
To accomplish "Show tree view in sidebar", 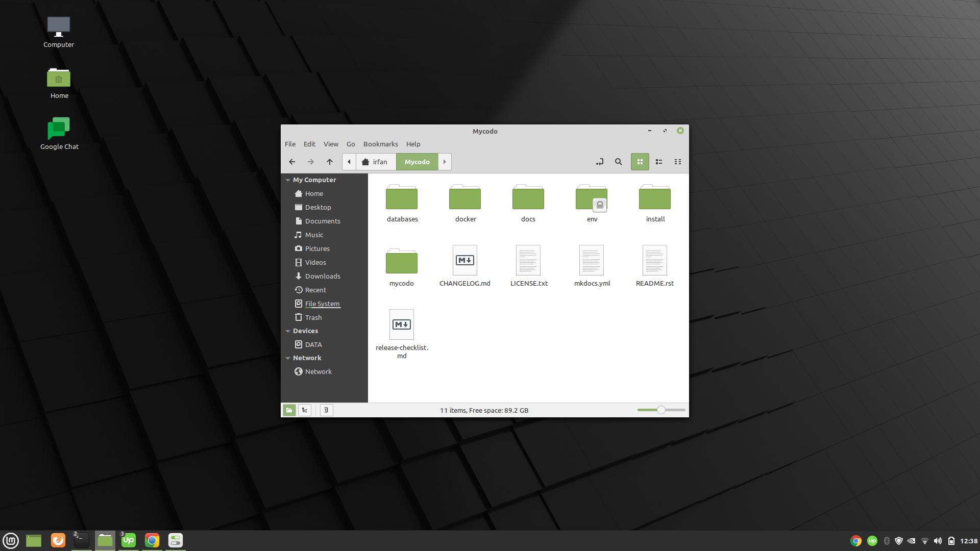I will 305,410.
